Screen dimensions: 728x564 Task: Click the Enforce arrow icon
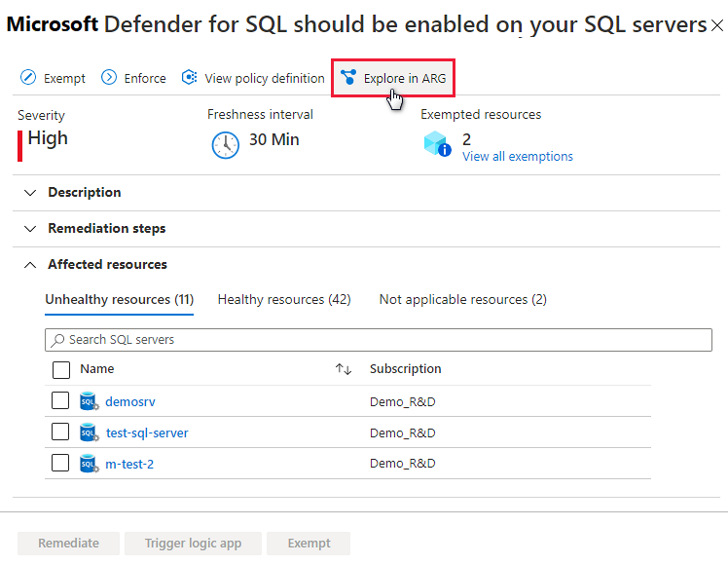(109, 78)
